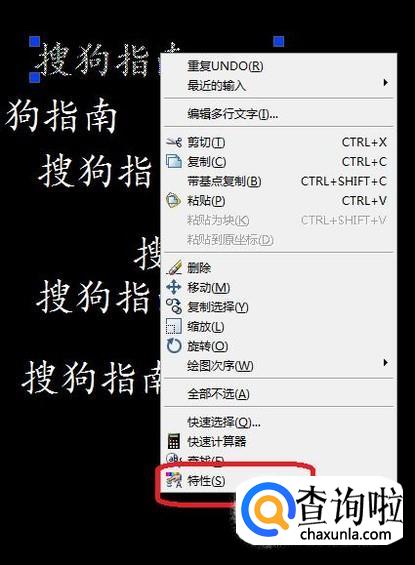Click the Quick Calculator icon
Image resolution: width=415 pixels, height=565 pixels.
coord(174,441)
